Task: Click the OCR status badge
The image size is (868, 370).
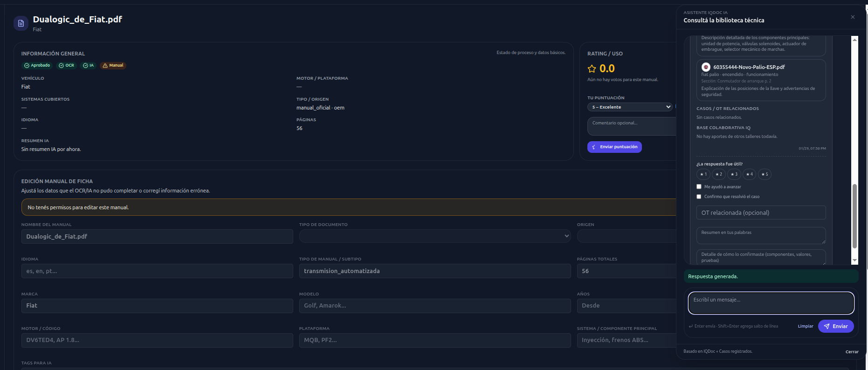Action: point(66,65)
